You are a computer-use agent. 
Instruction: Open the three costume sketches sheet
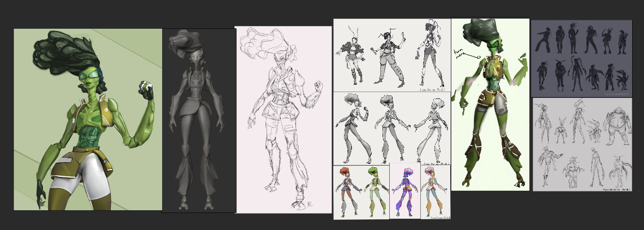[x=392, y=55]
